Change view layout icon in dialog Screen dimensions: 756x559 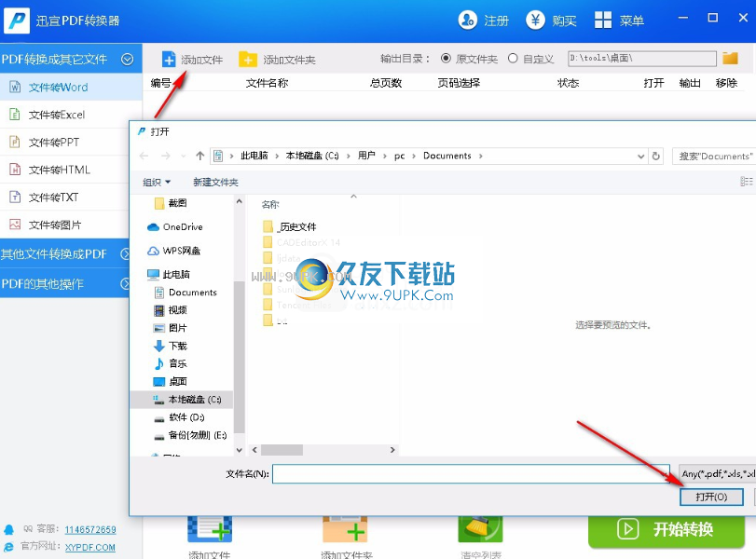[746, 181]
